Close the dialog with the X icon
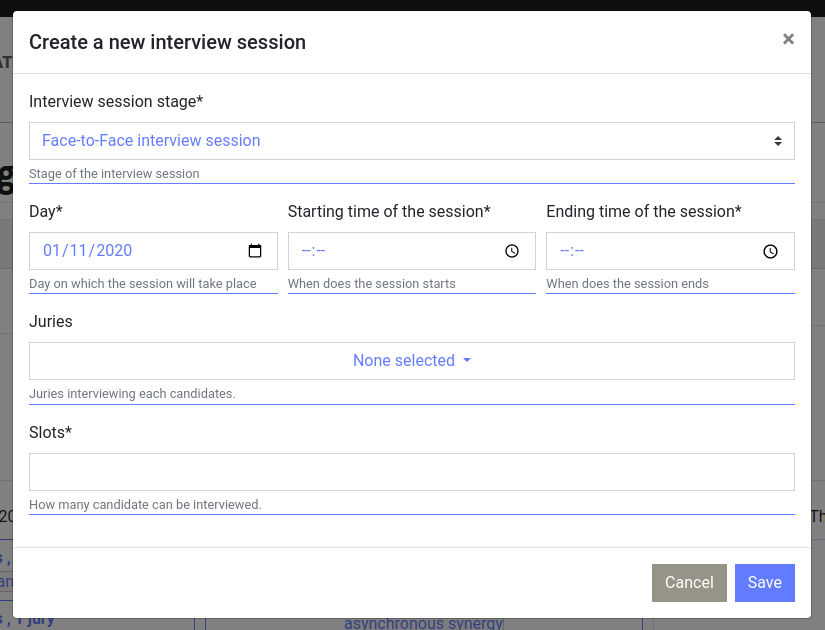 pyautogui.click(x=788, y=39)
